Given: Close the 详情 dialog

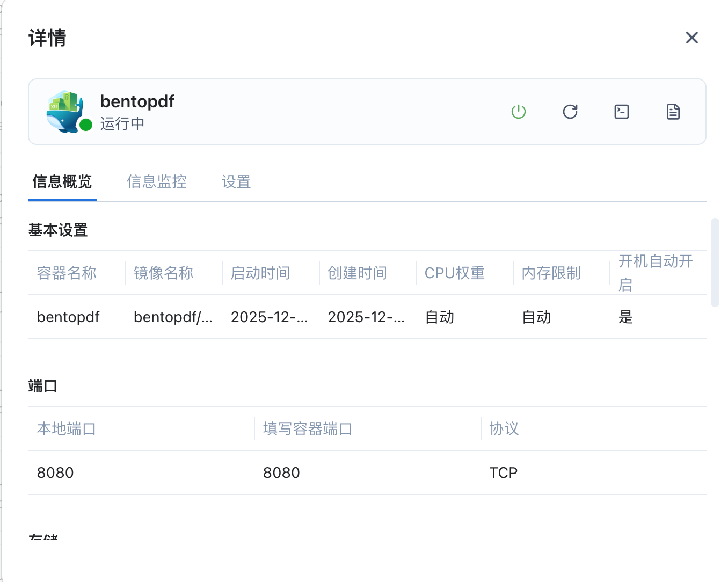Looking at the screenshot, I should [x=691, y=38].
